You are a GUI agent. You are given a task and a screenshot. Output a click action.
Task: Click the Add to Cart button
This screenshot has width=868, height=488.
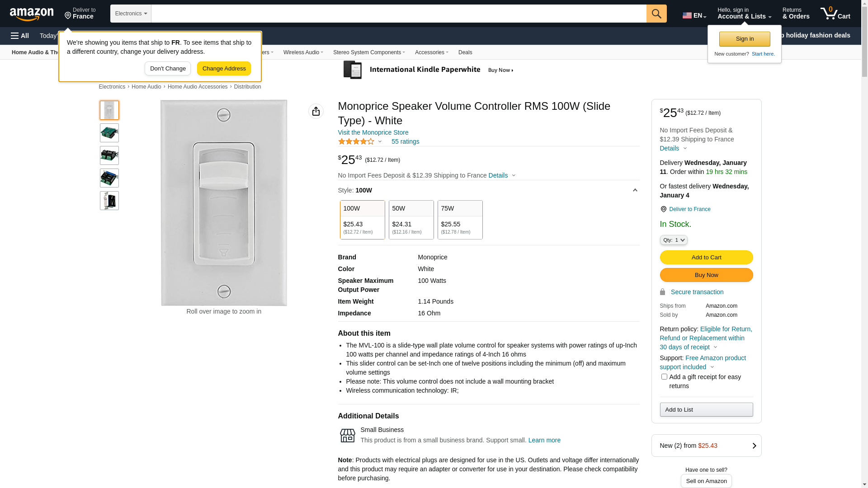point(706,258)
